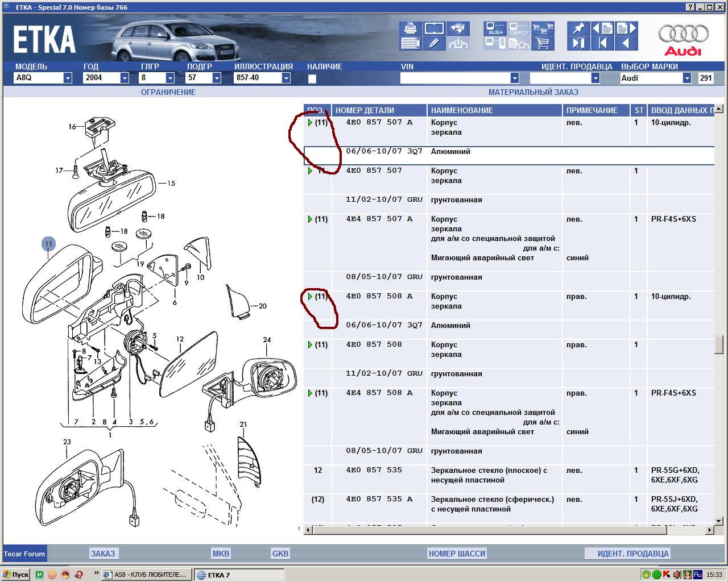Open search with the binoculars icon

pos(458,28)
